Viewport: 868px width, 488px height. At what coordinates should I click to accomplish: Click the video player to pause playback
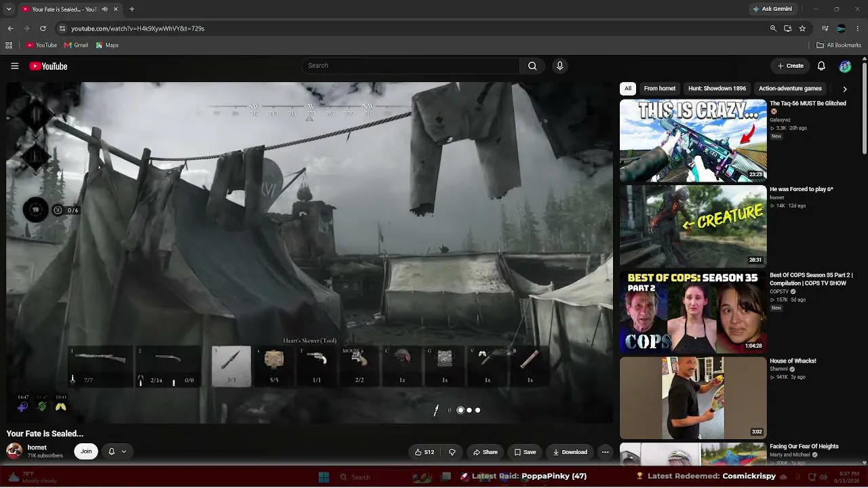(310, 252)
